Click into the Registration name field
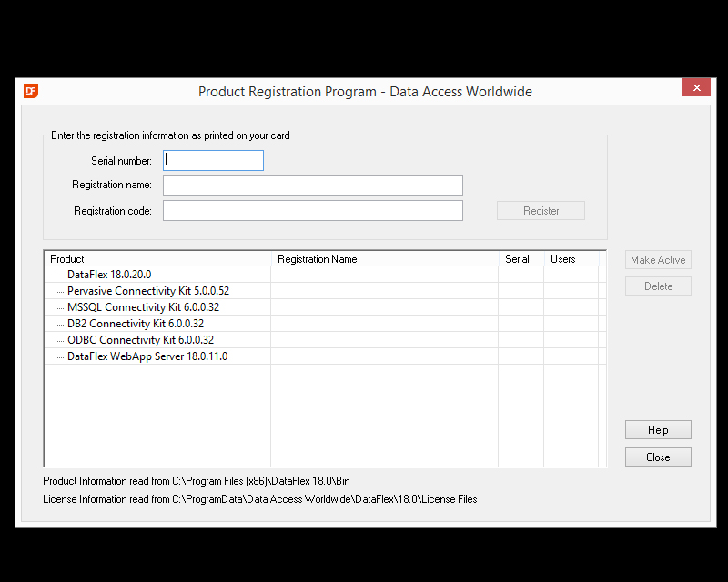Screen dimensions: 728x582 click(x=313, y=186)
